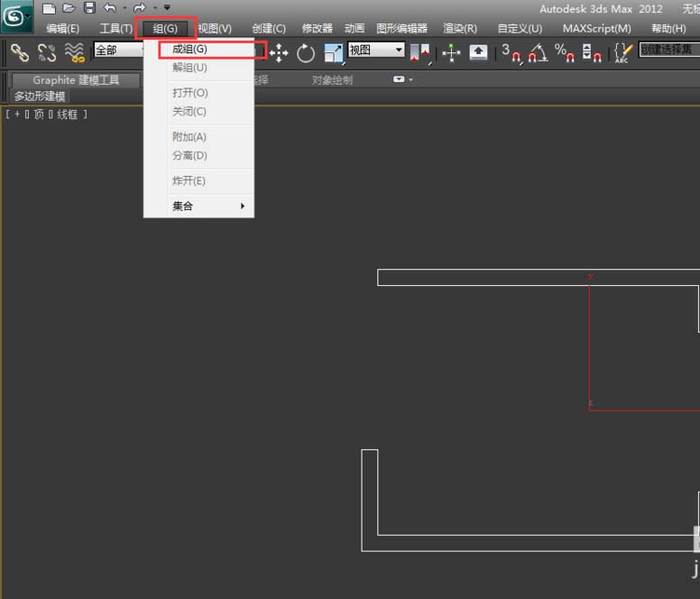
Task: Toggle the ribbon minimize button
Action: click(x=399, y=79)
